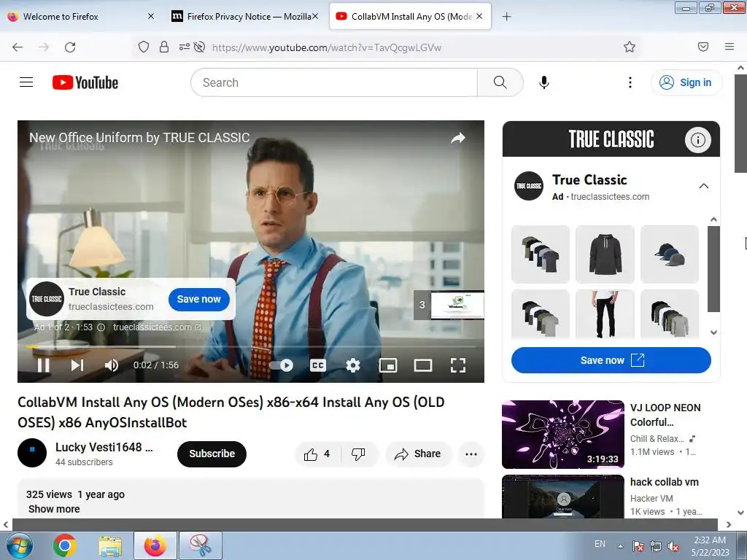The image size is (747, 560).
Task: Click the Sign in button
Action: tap(686, 82)
